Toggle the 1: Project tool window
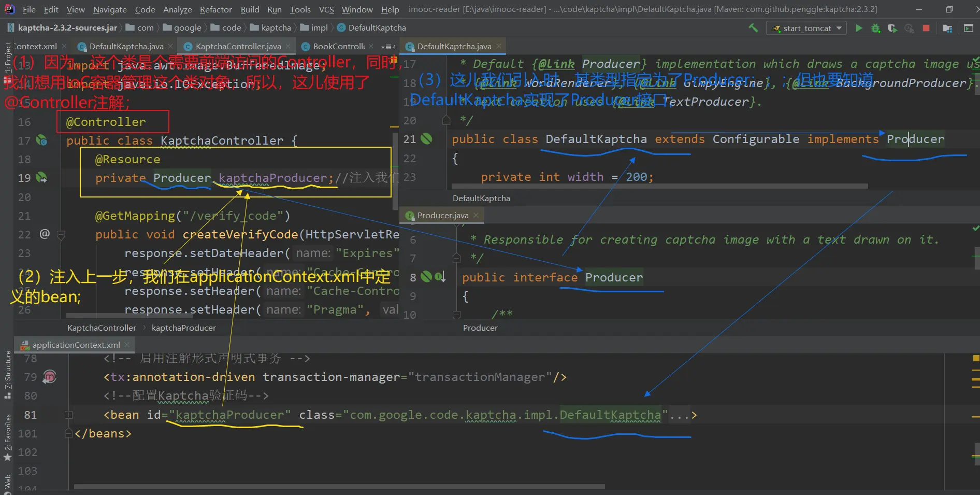The width and height of the screenshot is (980, 495). click(7, 58)
